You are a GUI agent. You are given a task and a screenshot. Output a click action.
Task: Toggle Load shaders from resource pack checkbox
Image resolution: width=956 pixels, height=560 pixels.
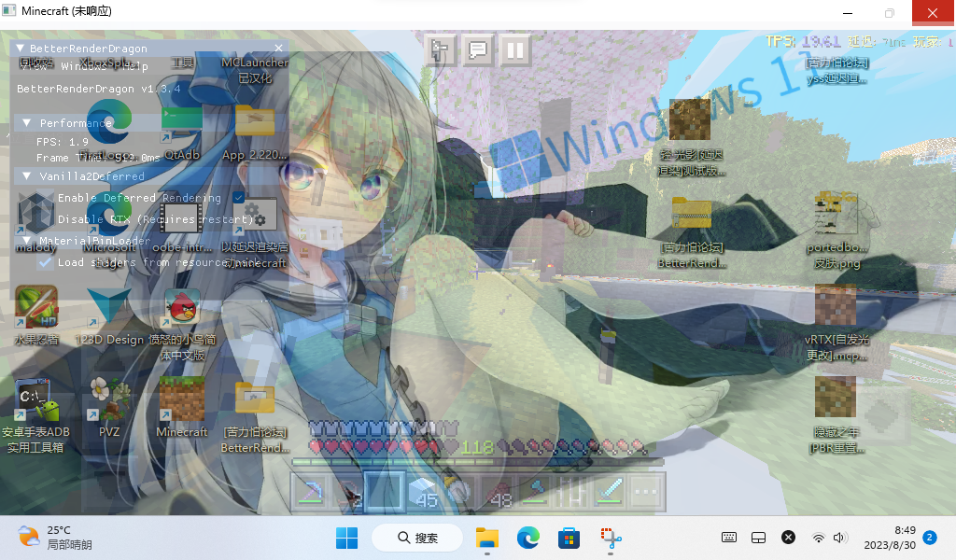[45, 262]
